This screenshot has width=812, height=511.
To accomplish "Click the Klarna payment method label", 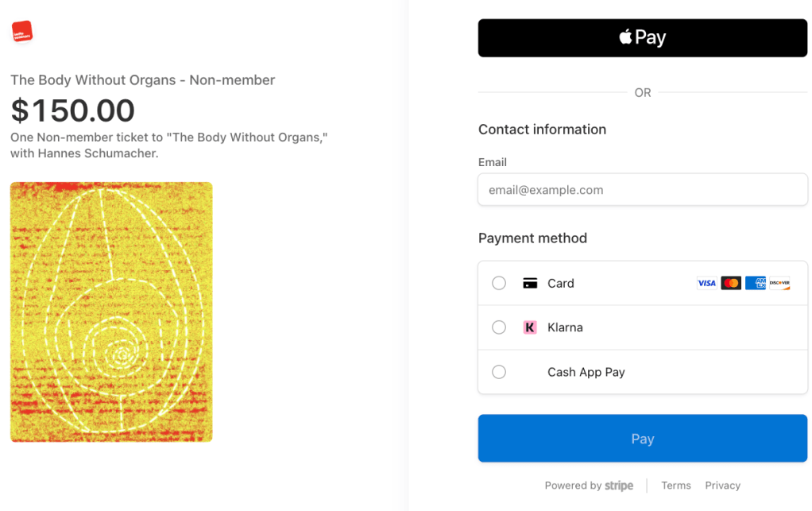I will click(565, 327).
